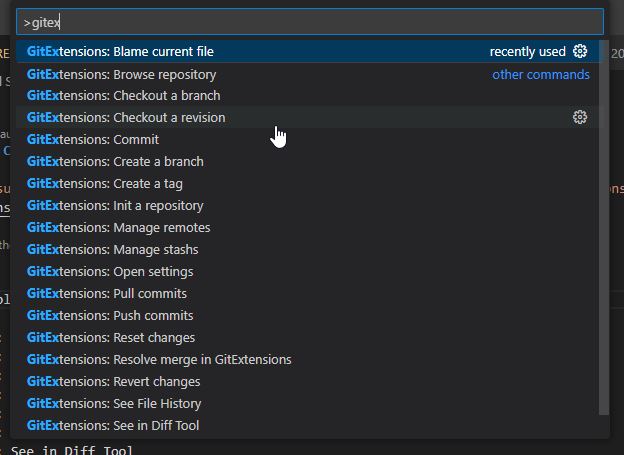This screenshot has height=455, width=624.
Task: Choose GitExtensions: Open settings
Action: click(x=110, y=272)
